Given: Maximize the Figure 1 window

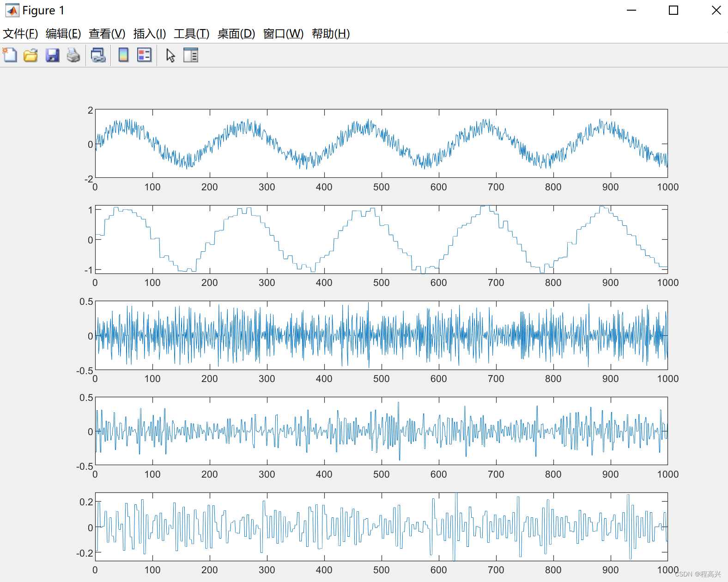Looking at the screenshot, I should point(673,10).
